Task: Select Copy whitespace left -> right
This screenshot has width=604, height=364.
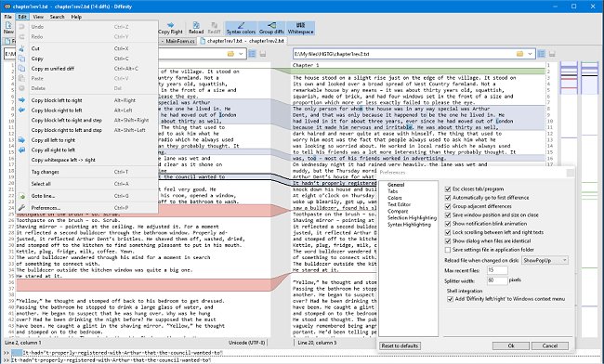Action: click(87, 160)
